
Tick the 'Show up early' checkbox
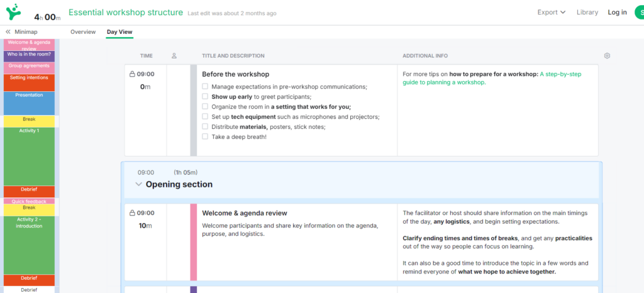coord(205,97)
